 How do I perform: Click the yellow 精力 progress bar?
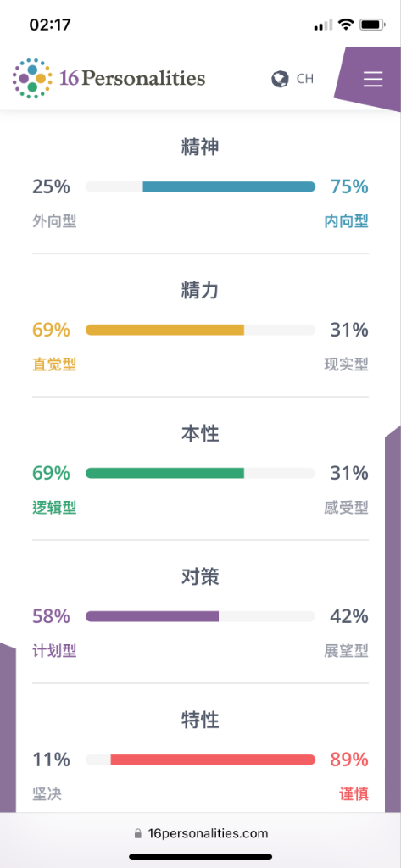[x=200, y=330]
